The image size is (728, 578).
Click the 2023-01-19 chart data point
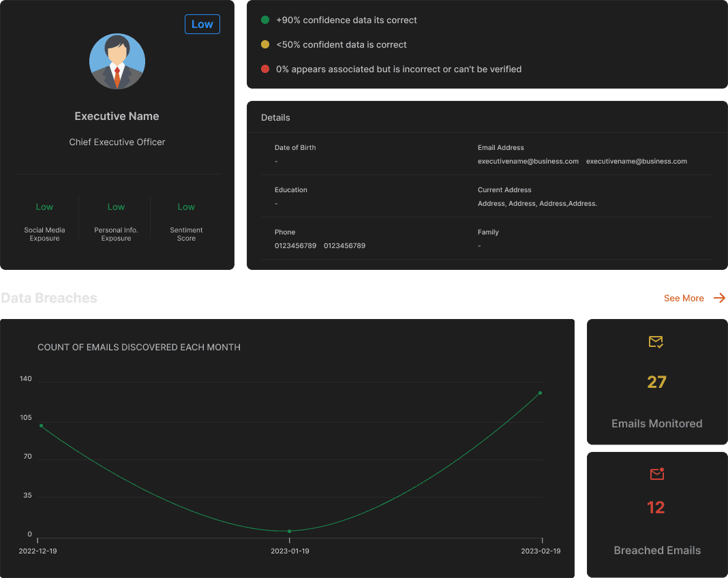click(289, 531)
